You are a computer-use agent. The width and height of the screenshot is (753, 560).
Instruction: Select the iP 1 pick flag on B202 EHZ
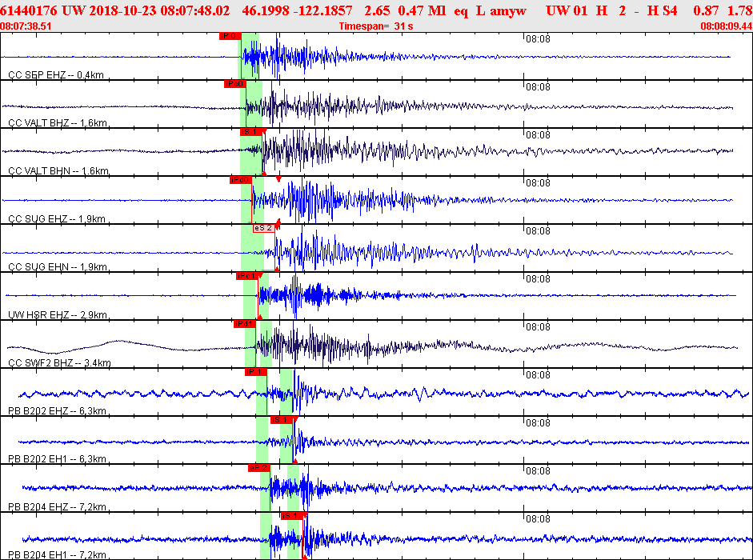pos(255,372)
